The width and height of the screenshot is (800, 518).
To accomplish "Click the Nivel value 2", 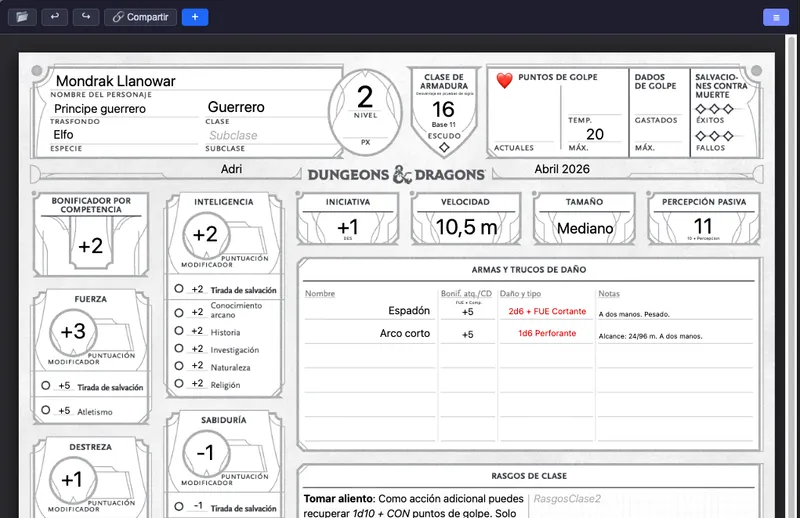I will click(x=365, y=97).
